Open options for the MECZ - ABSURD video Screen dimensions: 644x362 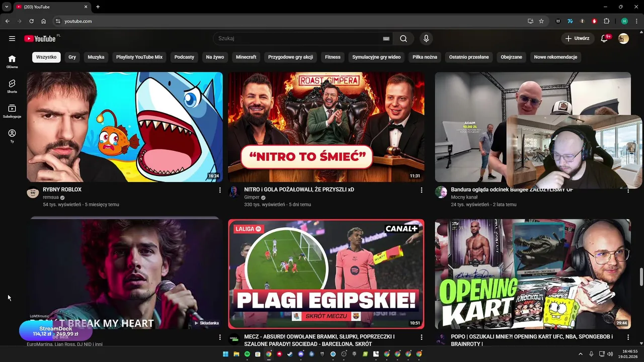tap(422, 337)
